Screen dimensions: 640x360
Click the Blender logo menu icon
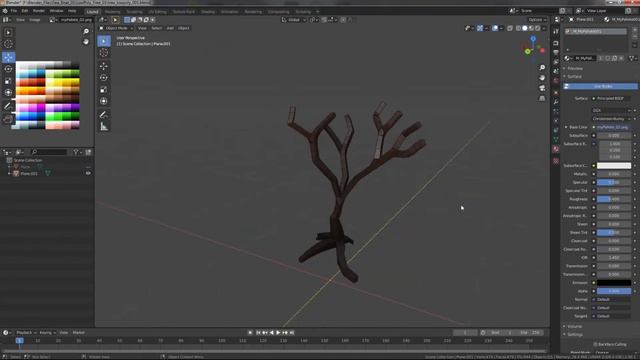point(5,11)
